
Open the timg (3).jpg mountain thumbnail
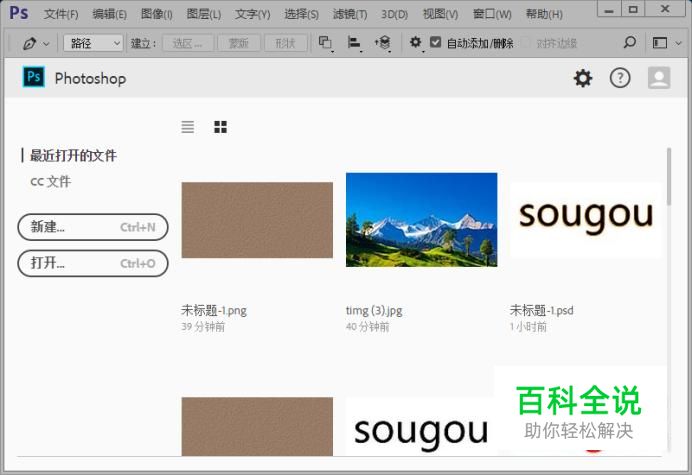click(421, 219)
